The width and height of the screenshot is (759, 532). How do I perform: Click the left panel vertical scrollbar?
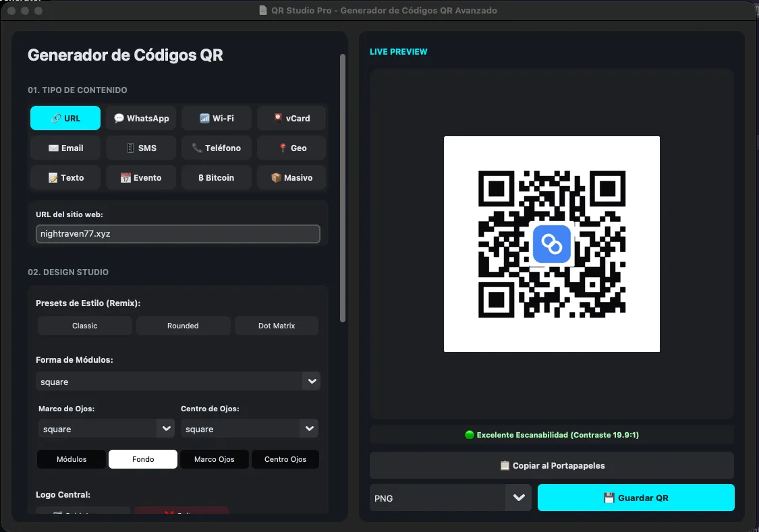(x=343, y=187)
